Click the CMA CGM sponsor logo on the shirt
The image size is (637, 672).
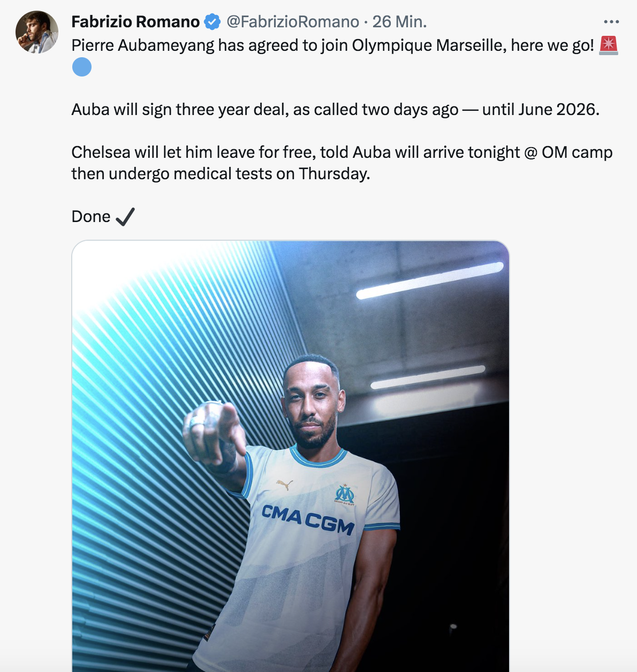[x=308, y=520]
